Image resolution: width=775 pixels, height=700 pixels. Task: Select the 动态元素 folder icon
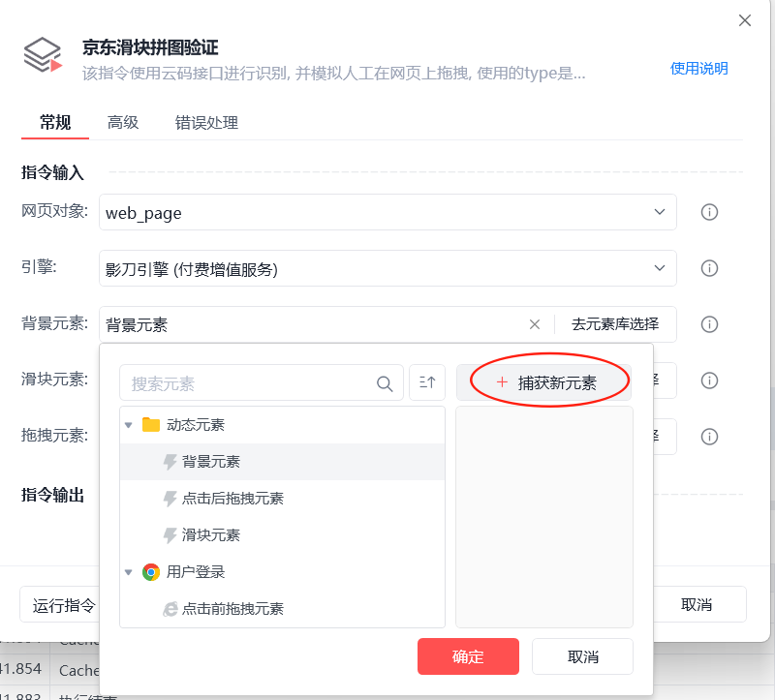151,425
